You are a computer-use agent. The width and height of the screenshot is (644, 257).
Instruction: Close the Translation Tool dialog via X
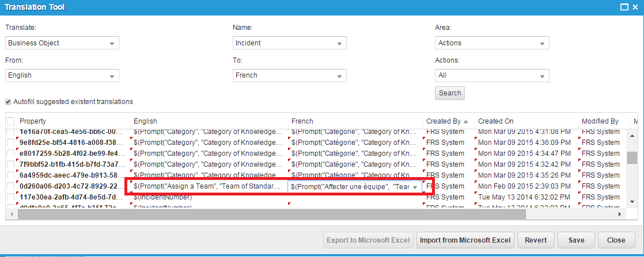click(635, 7)
